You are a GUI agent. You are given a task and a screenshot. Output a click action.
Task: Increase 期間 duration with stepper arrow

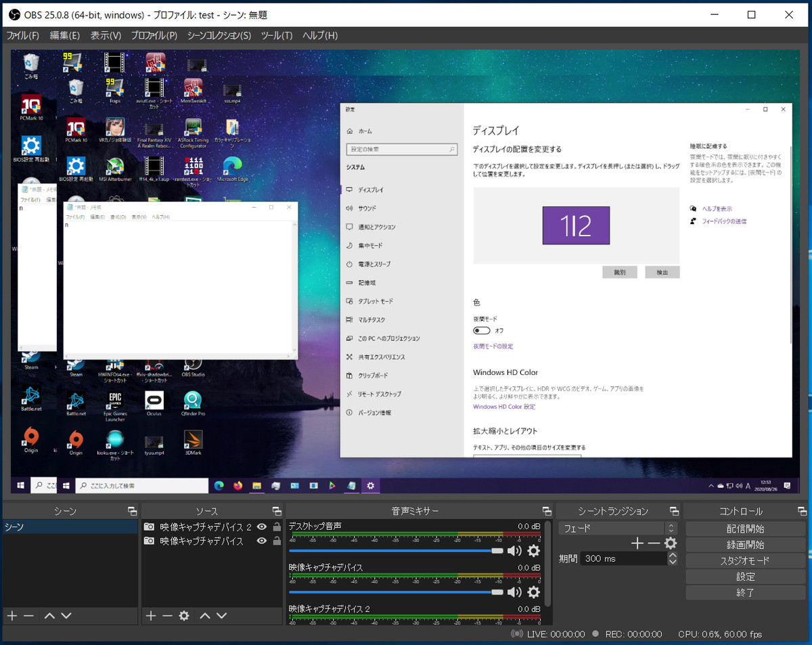tap(673, 555)
